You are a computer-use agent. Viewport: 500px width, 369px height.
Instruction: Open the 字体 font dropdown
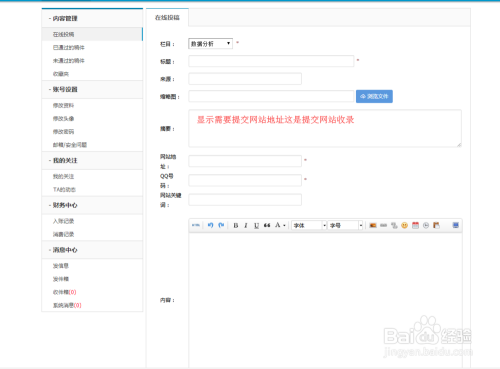point(309,225)
